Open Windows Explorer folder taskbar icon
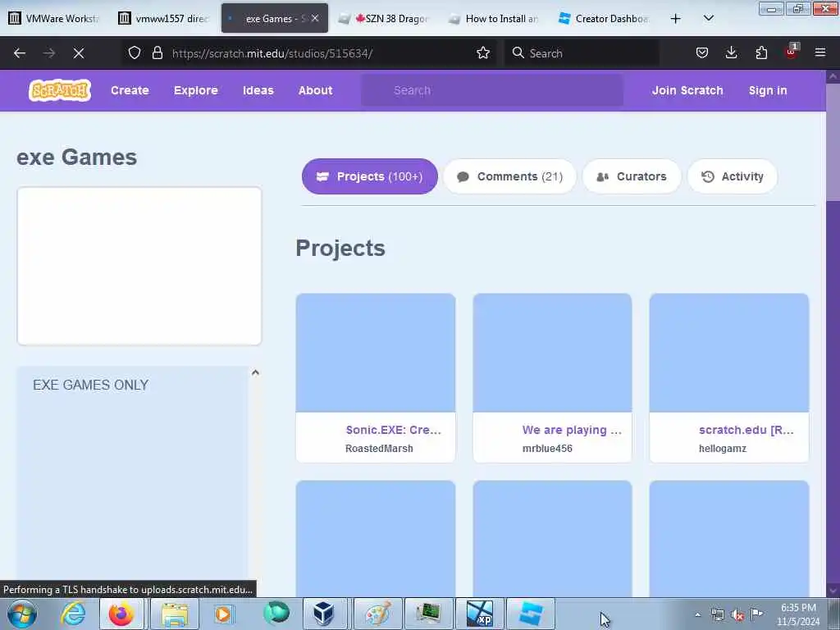 [175, 614]
